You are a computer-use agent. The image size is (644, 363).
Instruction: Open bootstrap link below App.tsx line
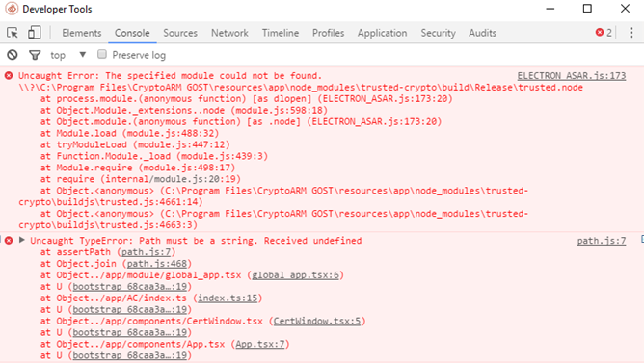[x=130, y=355]
